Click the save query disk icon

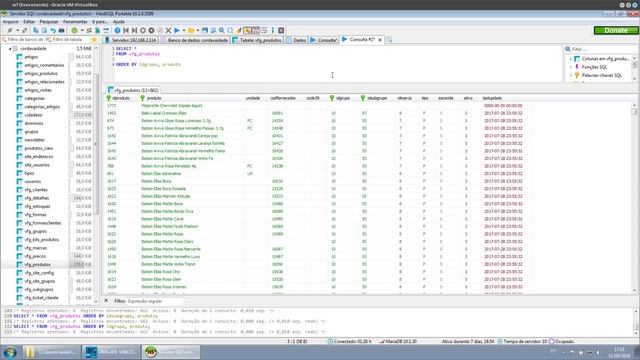(205, 31)
